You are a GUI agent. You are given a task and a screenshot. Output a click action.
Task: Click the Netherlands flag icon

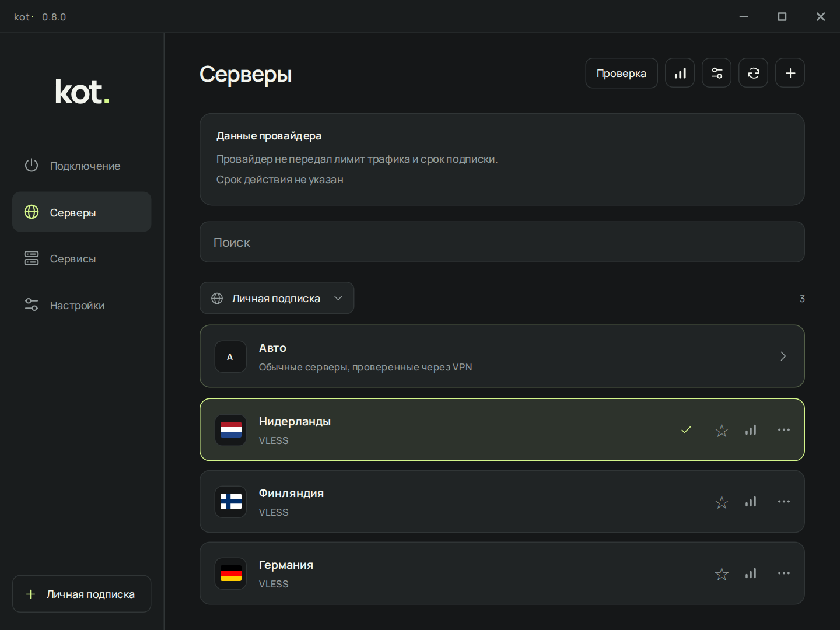click(230, 430)
